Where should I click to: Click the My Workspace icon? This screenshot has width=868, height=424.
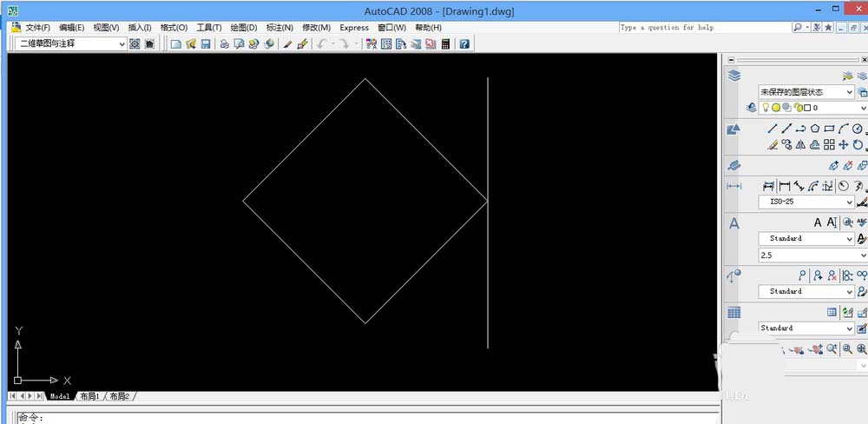click(149, 44)
